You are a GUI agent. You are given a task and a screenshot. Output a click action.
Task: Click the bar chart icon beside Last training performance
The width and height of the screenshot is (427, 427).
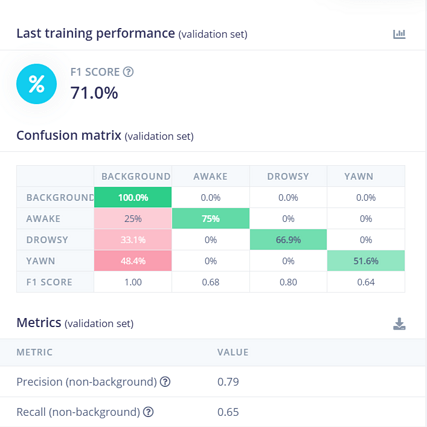[x=399, y=34]
